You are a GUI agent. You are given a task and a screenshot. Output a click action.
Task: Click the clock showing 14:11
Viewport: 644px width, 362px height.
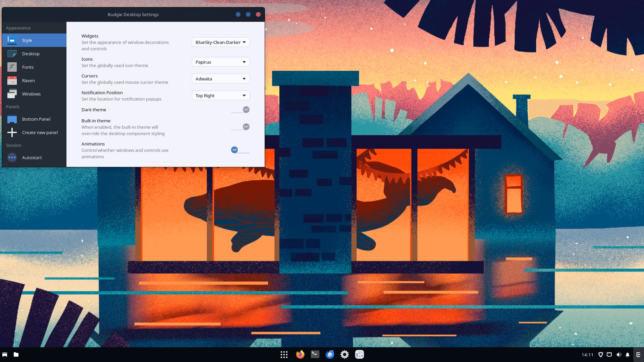click(x=587, y=355)
